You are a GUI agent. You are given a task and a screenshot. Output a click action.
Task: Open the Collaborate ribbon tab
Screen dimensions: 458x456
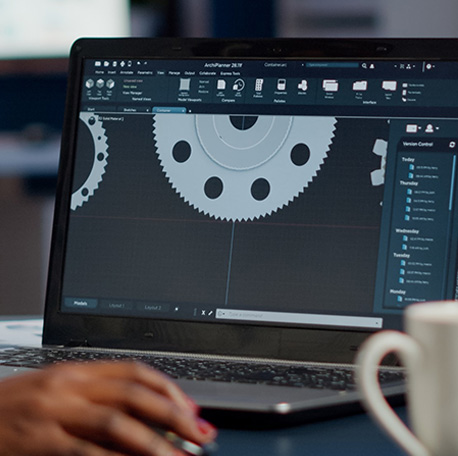[208, 73]
